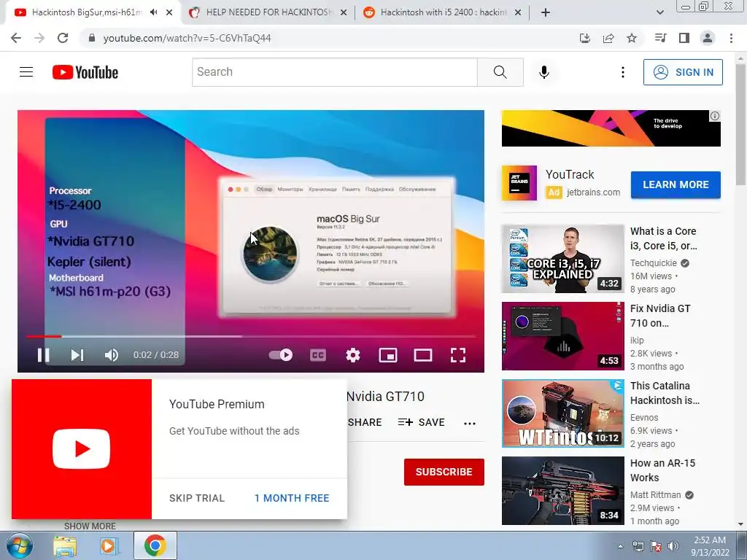Open the player settings gear
747x560 pixels.
pyautogui.click(x=353, y=355)
